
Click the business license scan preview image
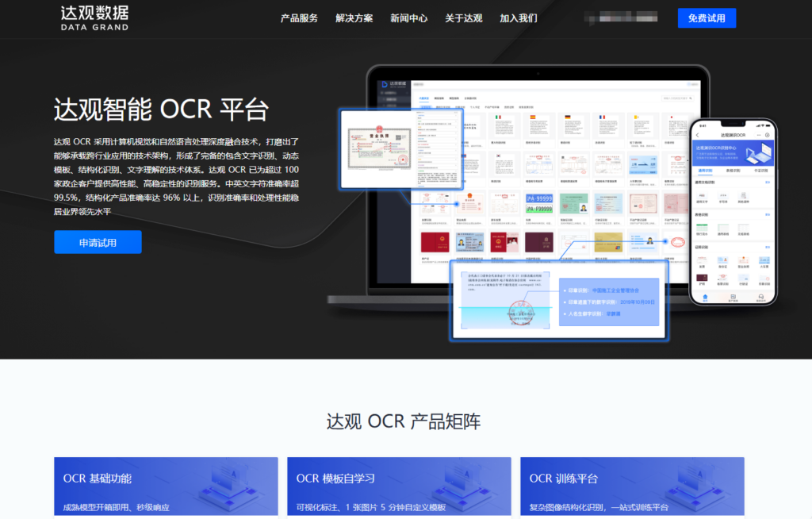(401, 149)
